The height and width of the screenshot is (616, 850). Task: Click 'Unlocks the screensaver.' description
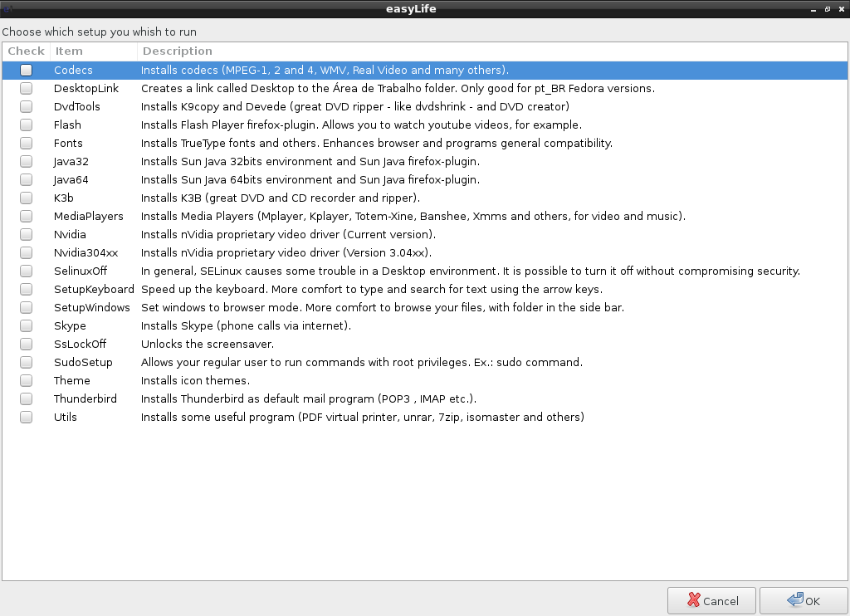[x=208, y=344]
